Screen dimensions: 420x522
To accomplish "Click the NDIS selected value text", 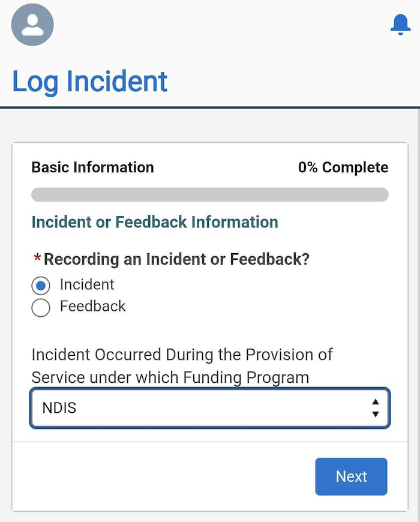I will [x=59, y=408].
